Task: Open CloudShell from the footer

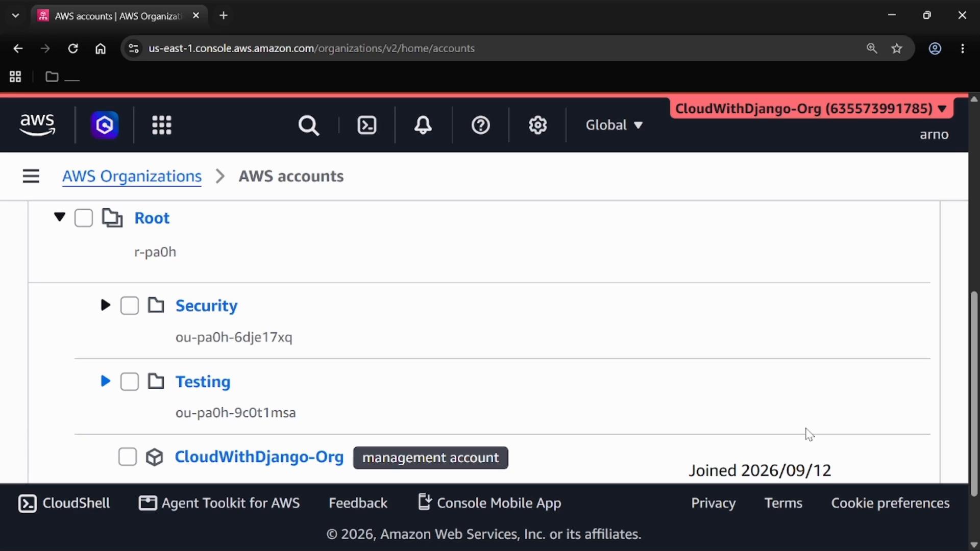Action: (64, 503)
